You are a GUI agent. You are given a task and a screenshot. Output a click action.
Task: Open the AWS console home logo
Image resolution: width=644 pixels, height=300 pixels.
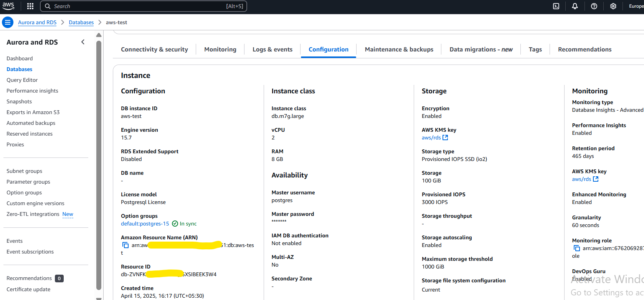[x=8, y=6]
